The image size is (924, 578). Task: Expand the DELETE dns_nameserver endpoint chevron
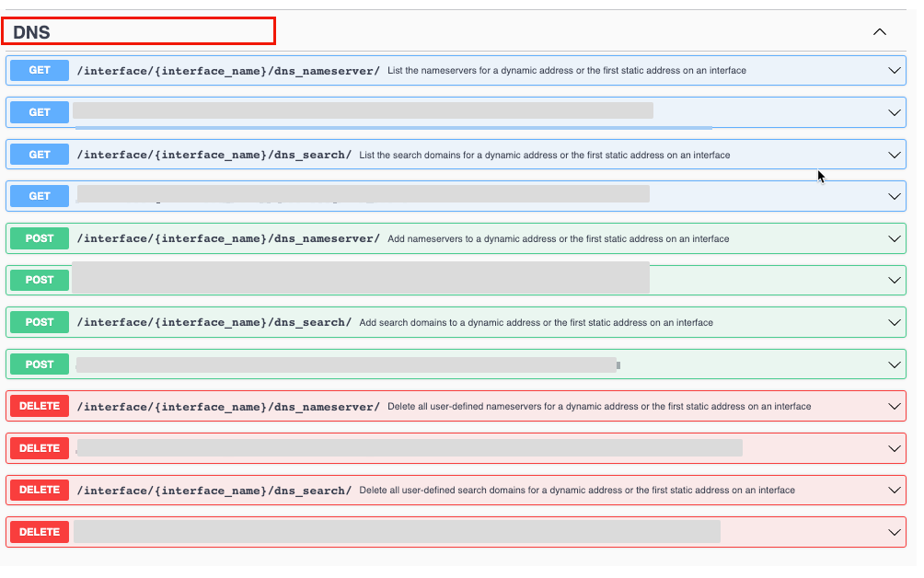coord(894,406)
